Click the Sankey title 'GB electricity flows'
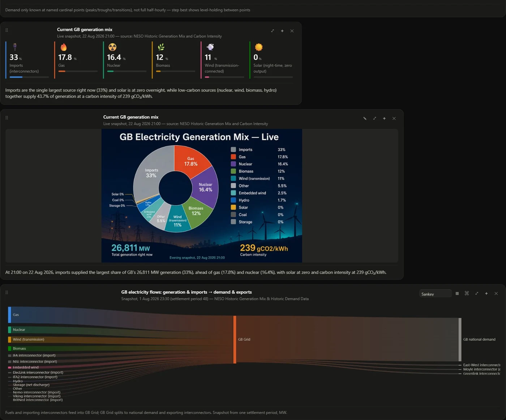506x420 pixels. point(186,292)
